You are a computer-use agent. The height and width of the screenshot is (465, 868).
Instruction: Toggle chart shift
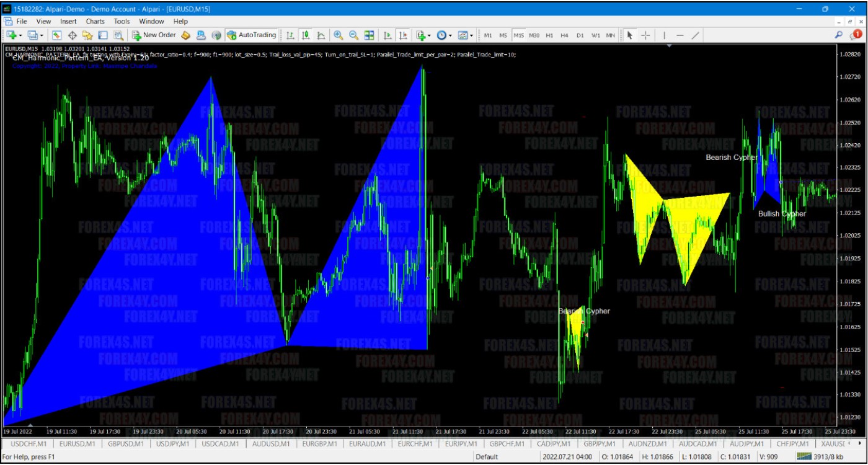[404, 35]
